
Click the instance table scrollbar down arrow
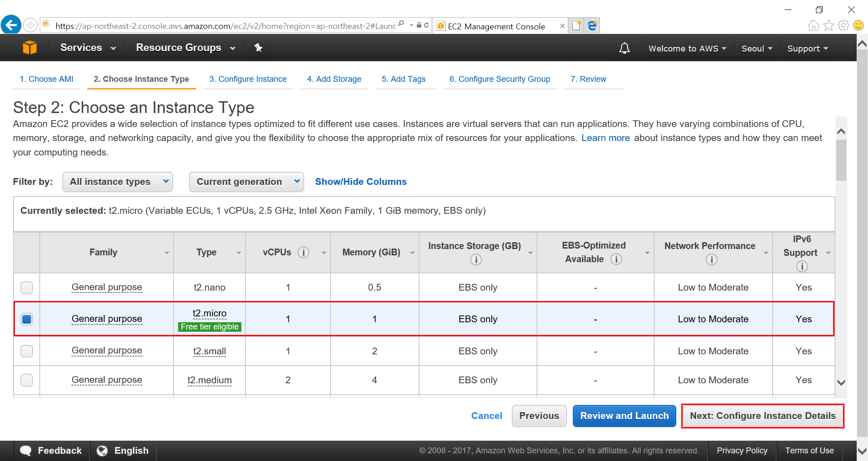click(841, 382)
